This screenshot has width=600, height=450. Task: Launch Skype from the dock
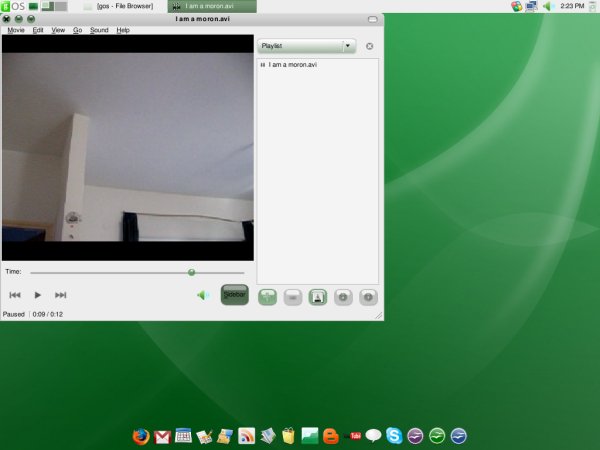coord(394,435)
